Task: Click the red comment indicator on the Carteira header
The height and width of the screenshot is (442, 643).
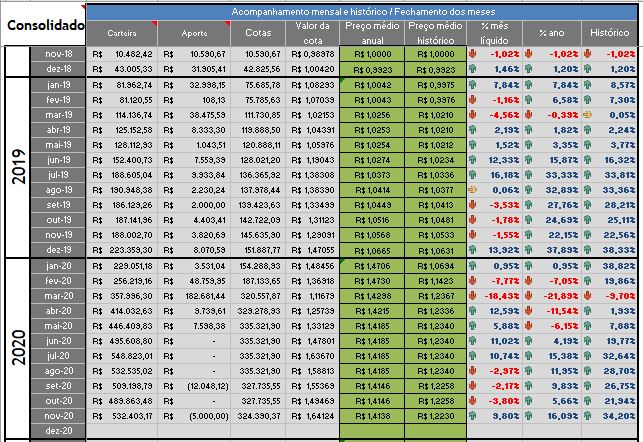Action: [155, 23]
